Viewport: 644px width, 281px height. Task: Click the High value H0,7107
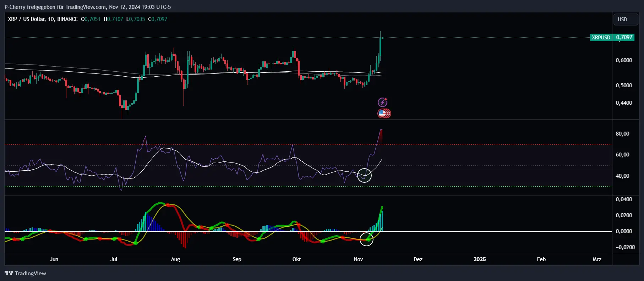(113, 19)
